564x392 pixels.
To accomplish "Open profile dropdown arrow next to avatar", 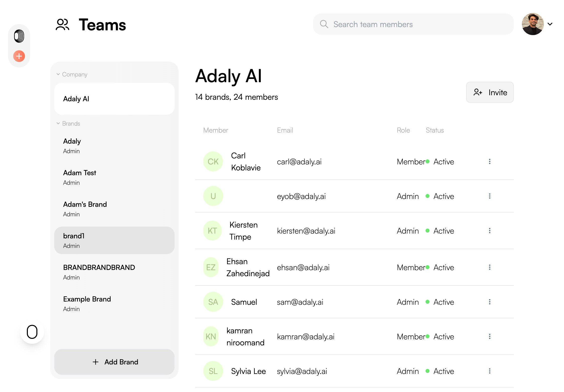I will pyautogui.click(x=550, y=24).
